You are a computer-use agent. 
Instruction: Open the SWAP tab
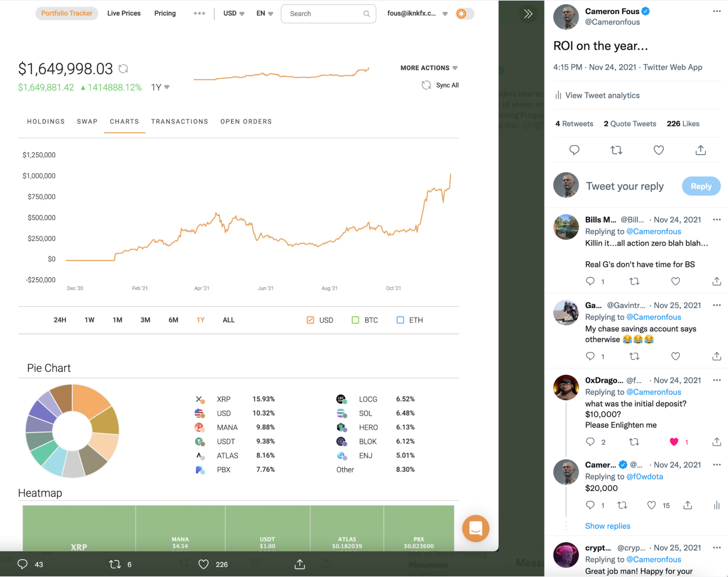coord(87,122)
